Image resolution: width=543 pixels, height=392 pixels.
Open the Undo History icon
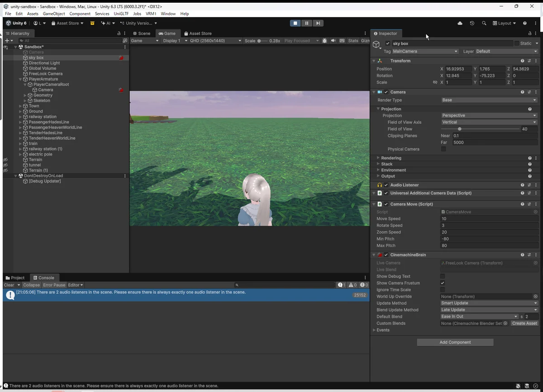pos(472,23)
